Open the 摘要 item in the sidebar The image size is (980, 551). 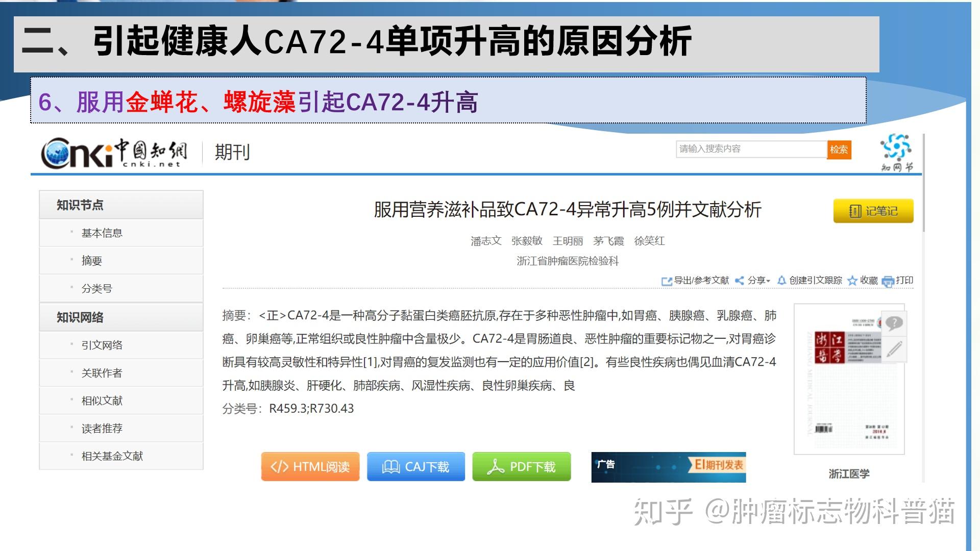92,260
